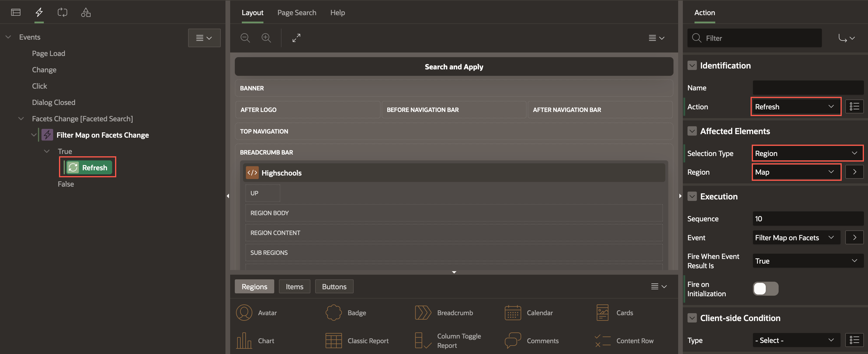Click the Search and Apply button

click(x=454, y=66)
